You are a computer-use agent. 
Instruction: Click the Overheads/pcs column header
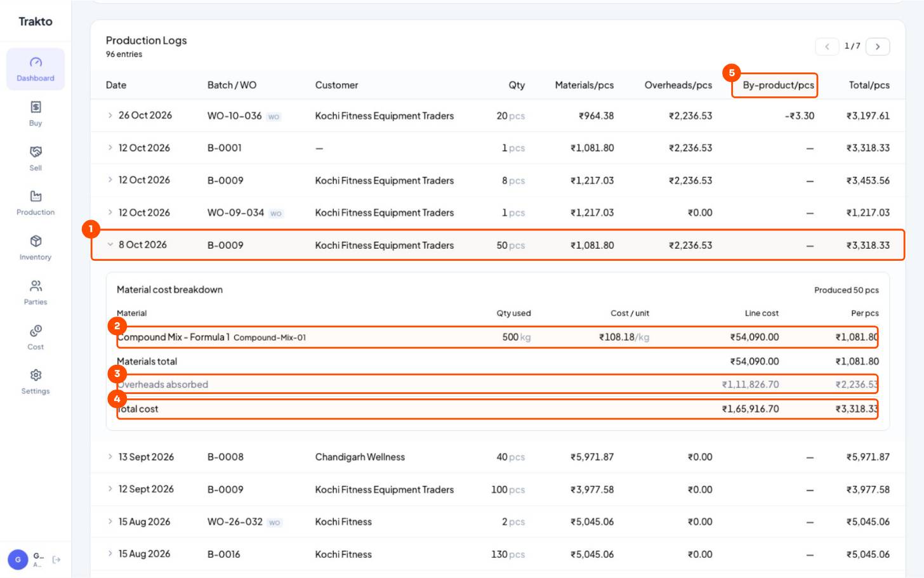[678, 85]
